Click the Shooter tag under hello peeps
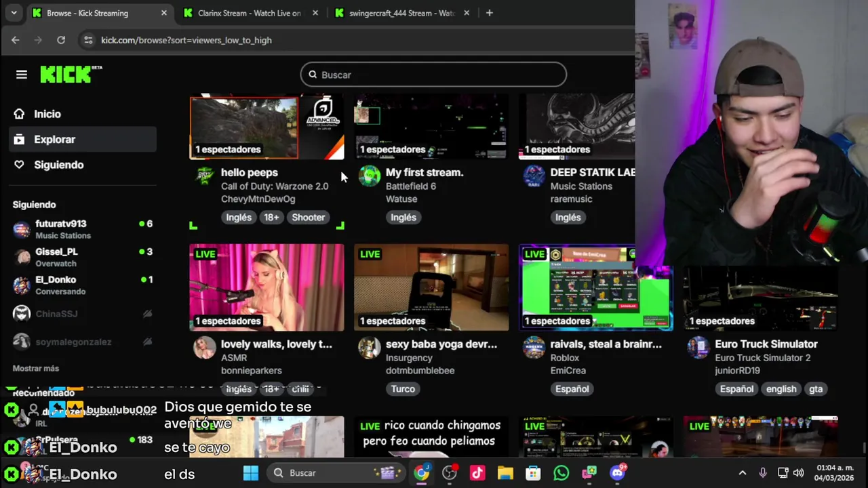 click(x=309, y=217)
